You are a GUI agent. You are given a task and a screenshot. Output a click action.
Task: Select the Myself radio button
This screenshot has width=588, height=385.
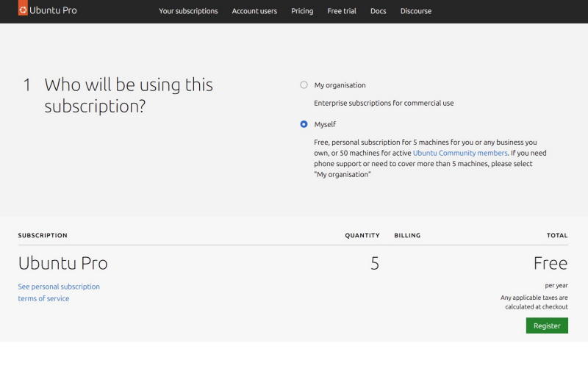[x=304, y=125]
